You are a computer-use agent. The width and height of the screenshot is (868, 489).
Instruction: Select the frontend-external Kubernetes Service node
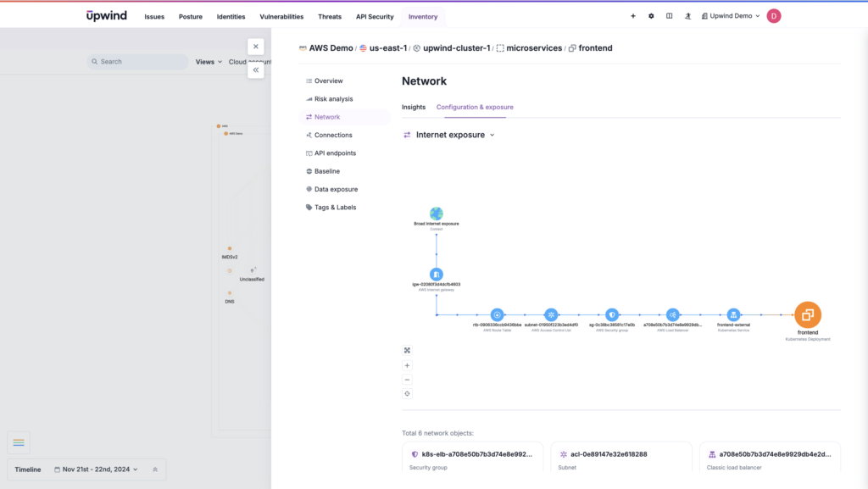[734, 314]
